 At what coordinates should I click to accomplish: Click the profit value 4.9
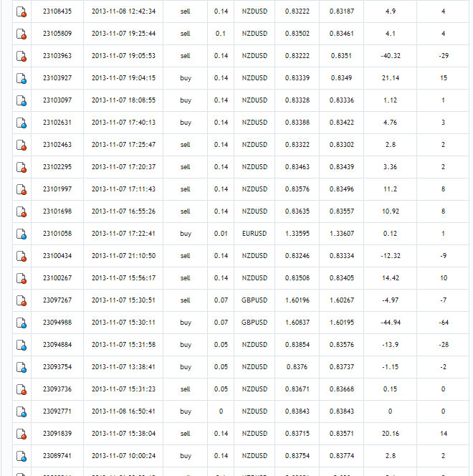(x=391, y=11)
